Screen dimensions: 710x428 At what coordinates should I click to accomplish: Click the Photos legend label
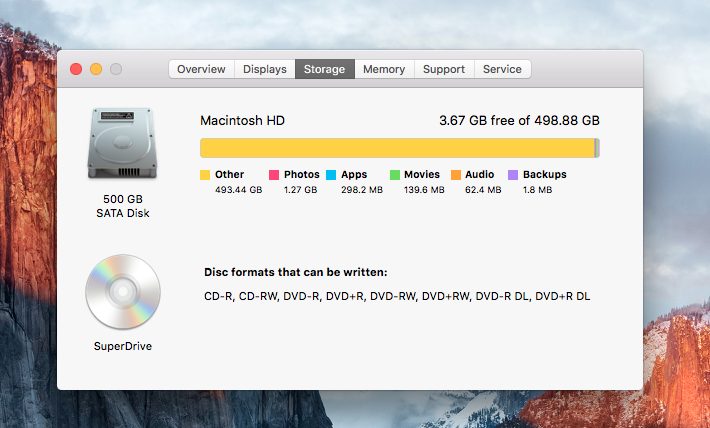[302, 174]
